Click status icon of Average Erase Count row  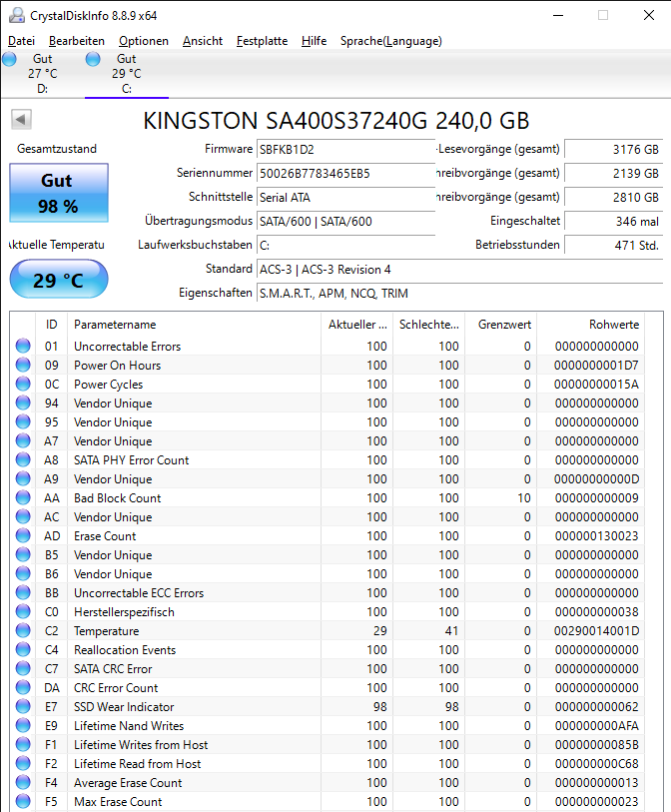pos(23,782)
